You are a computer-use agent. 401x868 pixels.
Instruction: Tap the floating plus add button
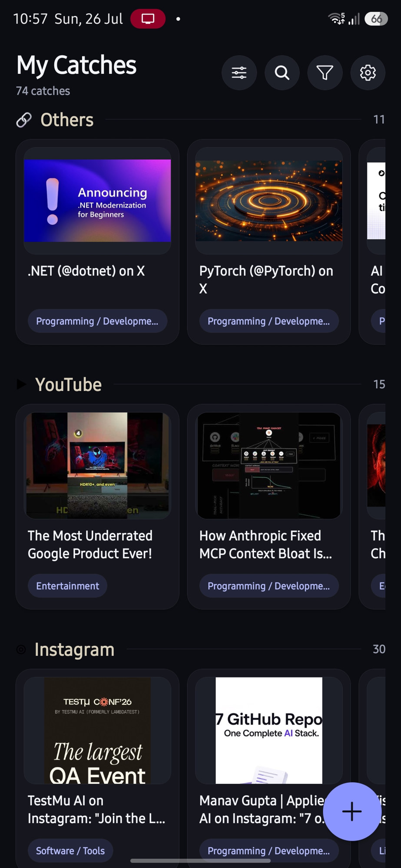[352, 812]
